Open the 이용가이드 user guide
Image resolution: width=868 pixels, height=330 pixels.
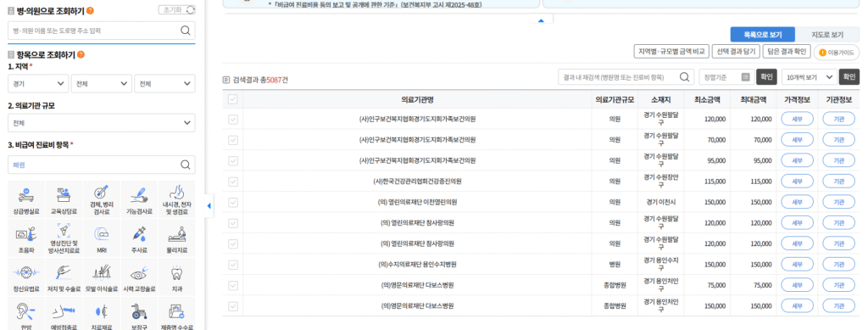[x=836, y=52]
